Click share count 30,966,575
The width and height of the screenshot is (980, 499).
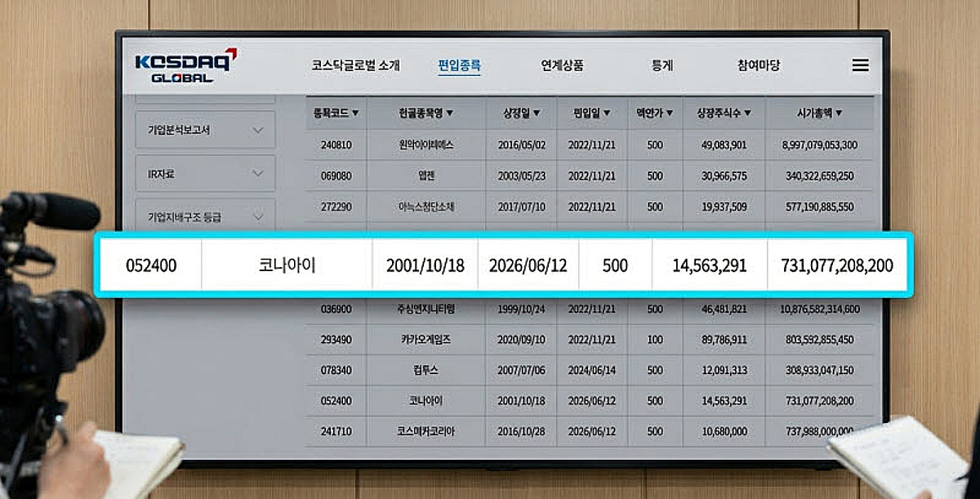724,176
